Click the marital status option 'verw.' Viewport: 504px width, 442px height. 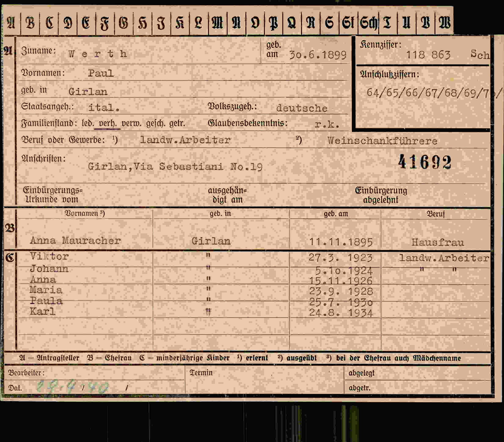point(131,123)
